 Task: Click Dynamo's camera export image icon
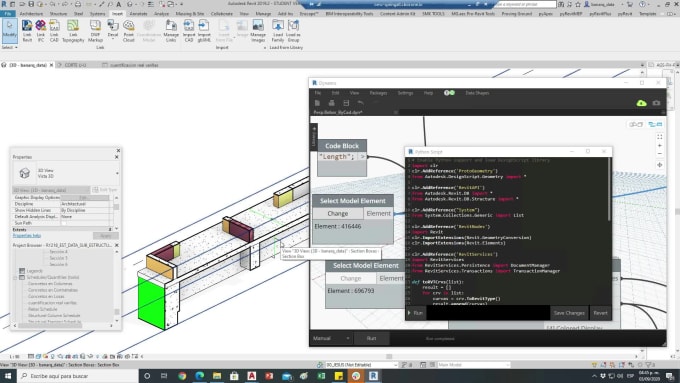pyautogui.click(x=656, y=103)
